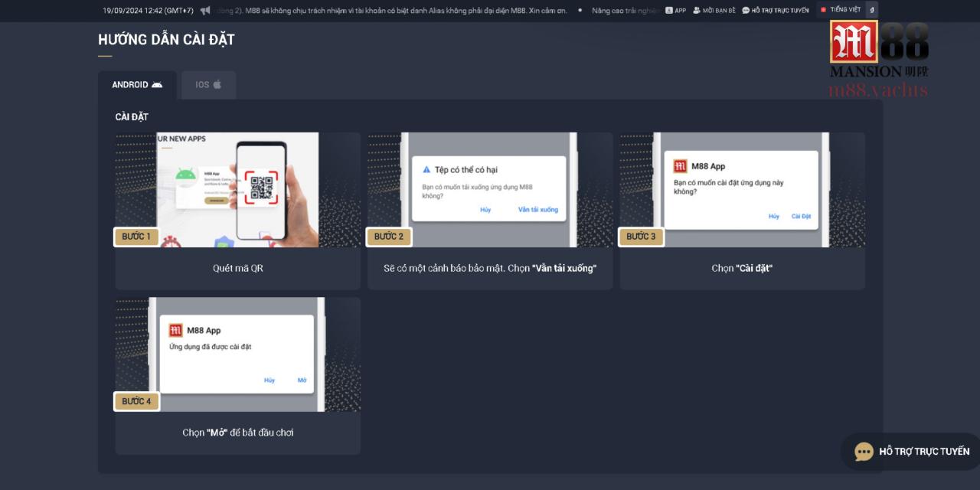This screenshot has width=980, height=490.
Task: Click the Chọn Cài đặt caption
Action: 742,268
